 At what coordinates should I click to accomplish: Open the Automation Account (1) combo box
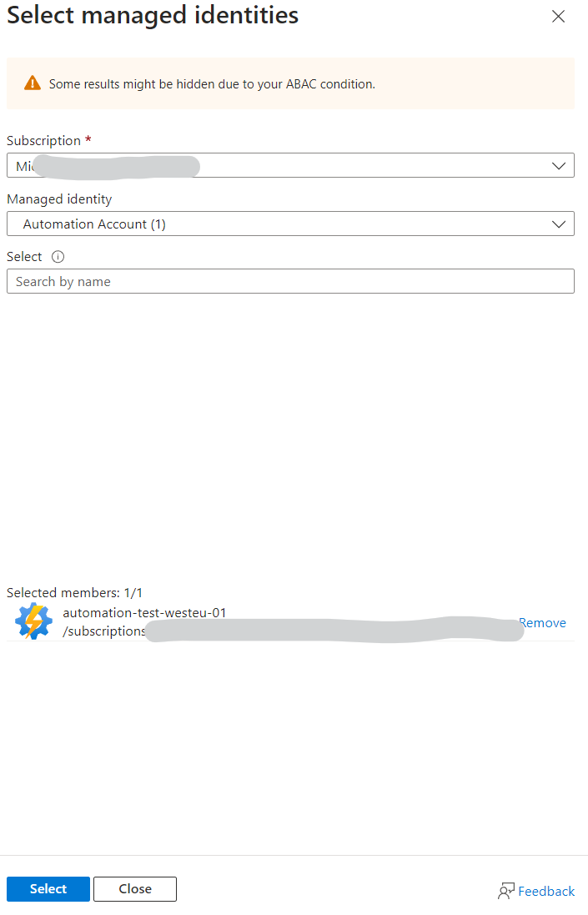pos(290,224)
